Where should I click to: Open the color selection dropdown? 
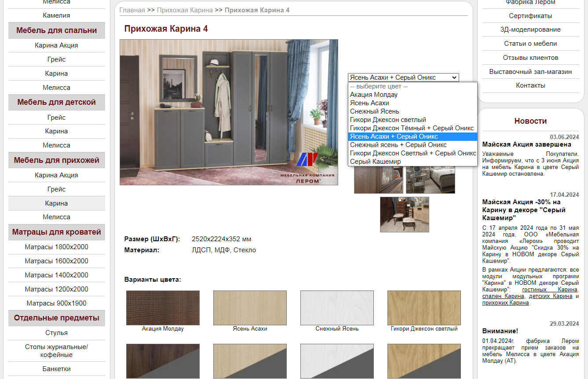[403, 77]
